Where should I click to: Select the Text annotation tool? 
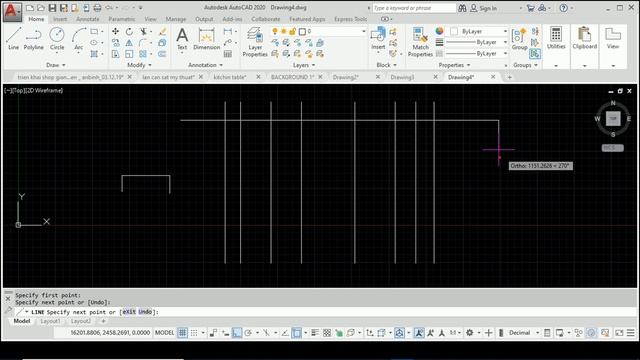(x=182, y=39)
